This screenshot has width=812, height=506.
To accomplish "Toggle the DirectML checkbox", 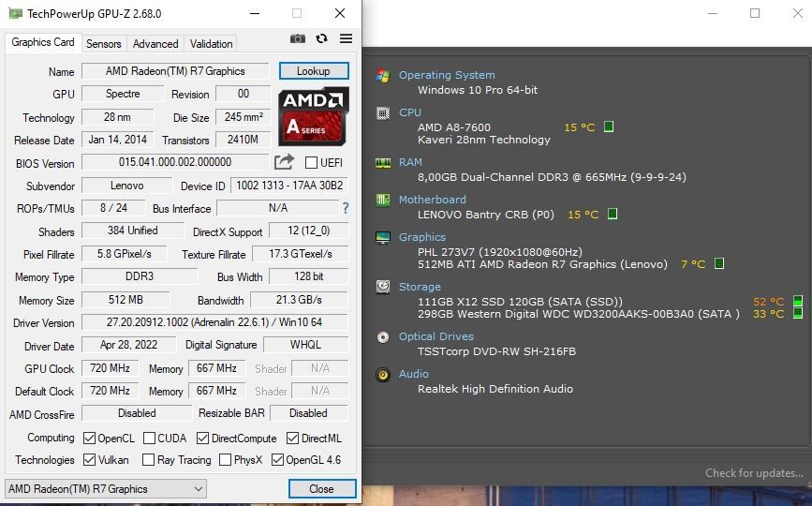I will pos(292,439).
